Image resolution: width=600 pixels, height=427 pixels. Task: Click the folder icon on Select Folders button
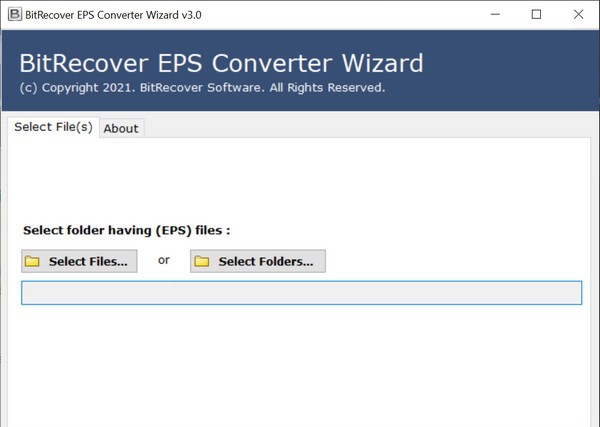click(202, 261)
